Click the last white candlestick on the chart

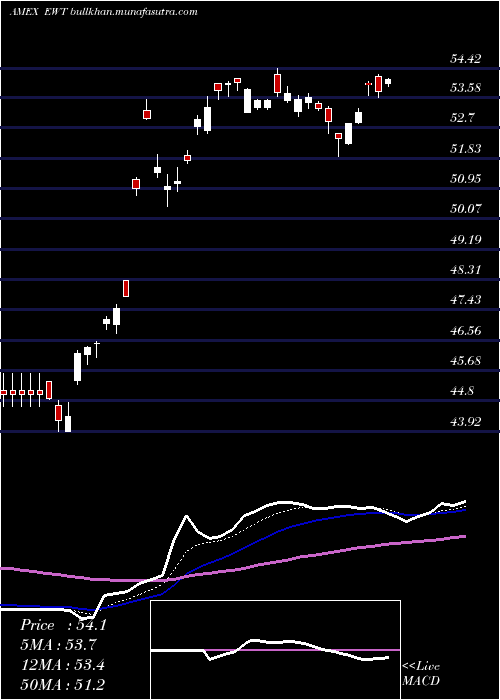click(388, 82)
